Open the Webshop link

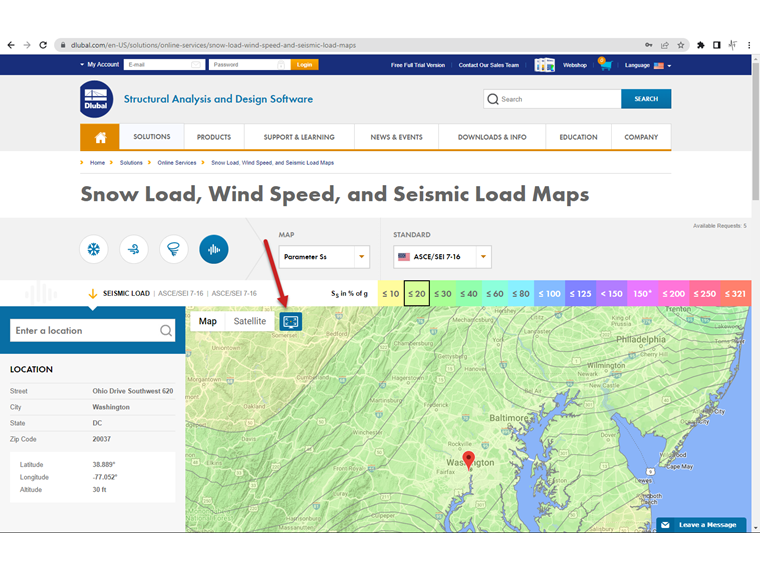pos(575,65)
